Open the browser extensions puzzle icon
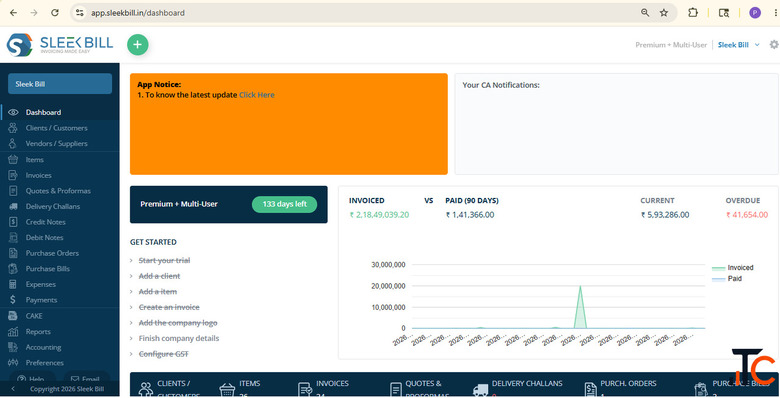 coord(692,13)
